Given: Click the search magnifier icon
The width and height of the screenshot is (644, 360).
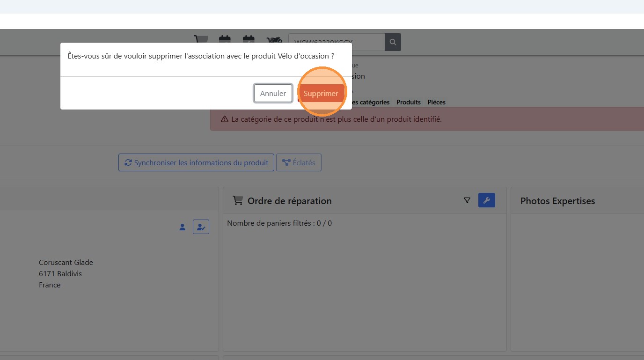Looking at the screenshot, I should [x=393, y=42].
